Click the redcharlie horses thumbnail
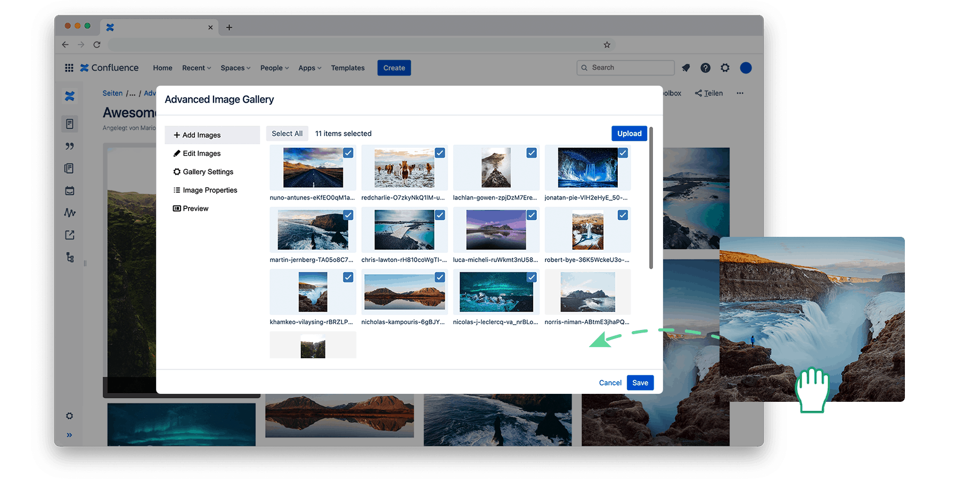The width and height of the screenshot is (980, 479). (404, 168)
